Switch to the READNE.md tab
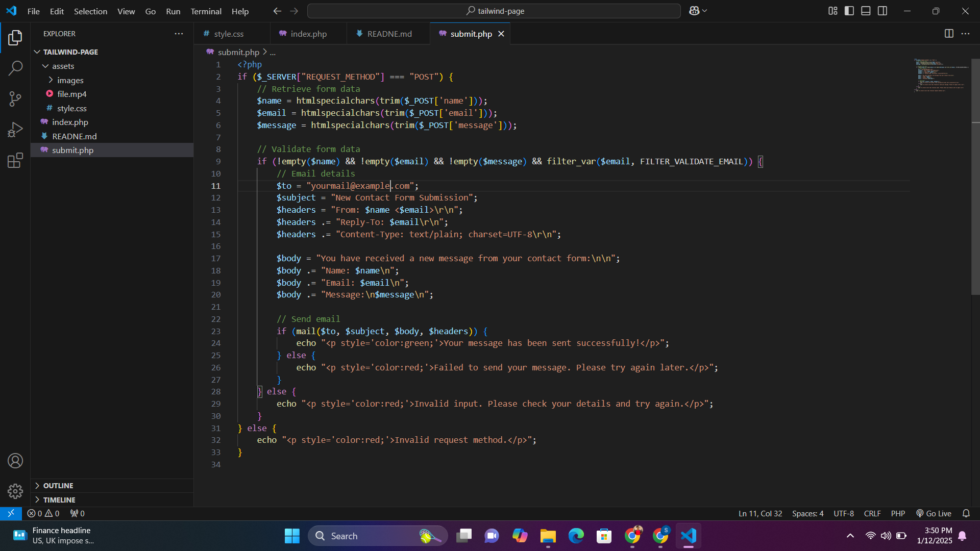The height and width of the screenshot is (551, 980). [x=389, y=34]
